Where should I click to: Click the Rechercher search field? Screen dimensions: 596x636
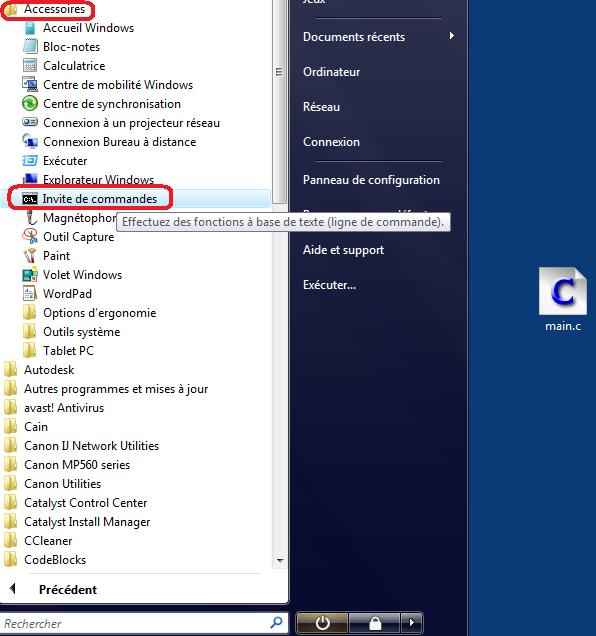point(136,623)
